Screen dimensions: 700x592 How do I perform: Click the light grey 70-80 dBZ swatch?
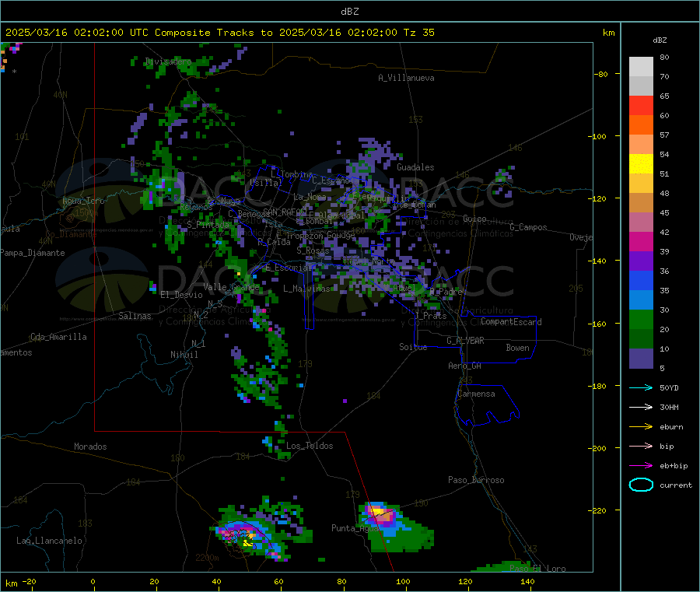641,67
